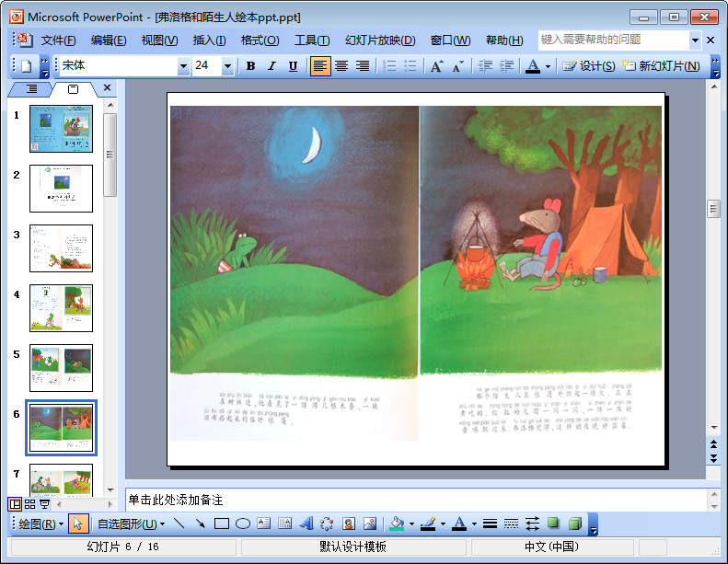Insert WordArt
The height and width of the screenshot is (564, 728).
click(x=306, y=524)
